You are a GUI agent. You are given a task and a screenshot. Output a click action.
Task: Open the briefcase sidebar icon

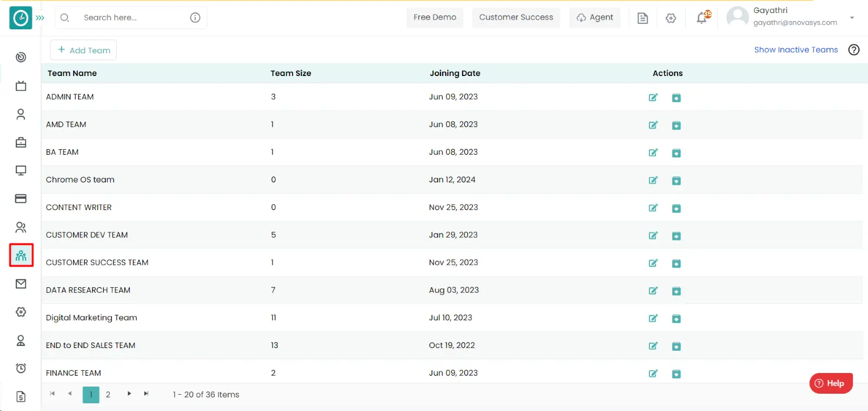pos(21,142)
